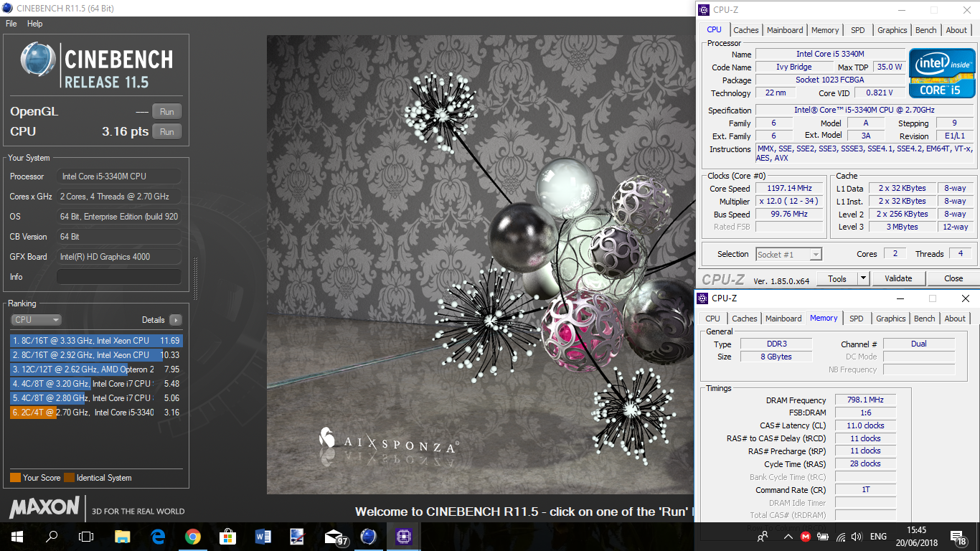Show hidden system tray icons
The height and width of the screenshot is (551, 980).
point(788,536)
